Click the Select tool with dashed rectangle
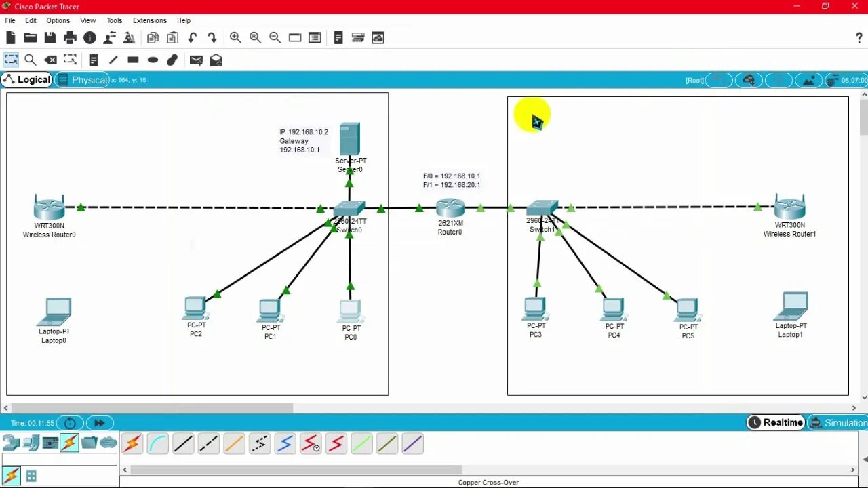The height and width of the screenshot is (488, 868). 11,60
